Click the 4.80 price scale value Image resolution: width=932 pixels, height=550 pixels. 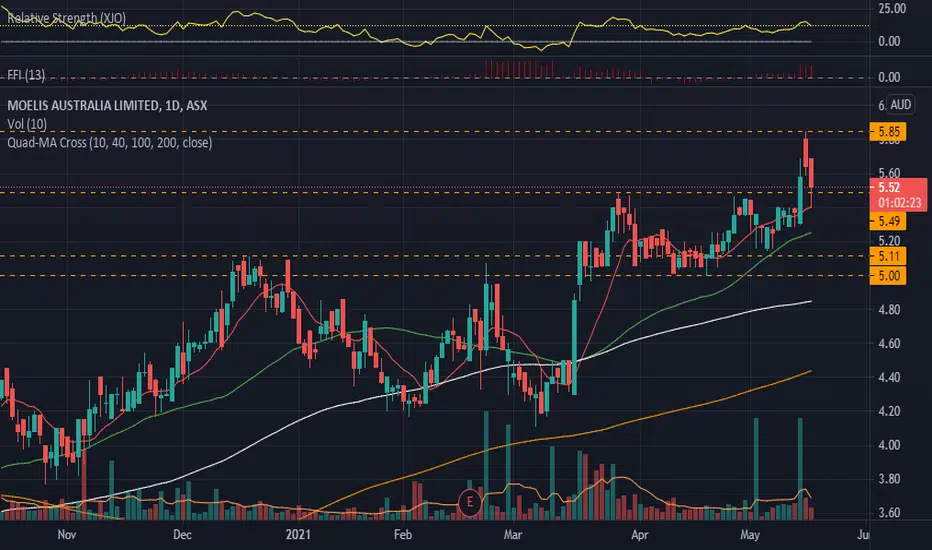tap(889, 309)
